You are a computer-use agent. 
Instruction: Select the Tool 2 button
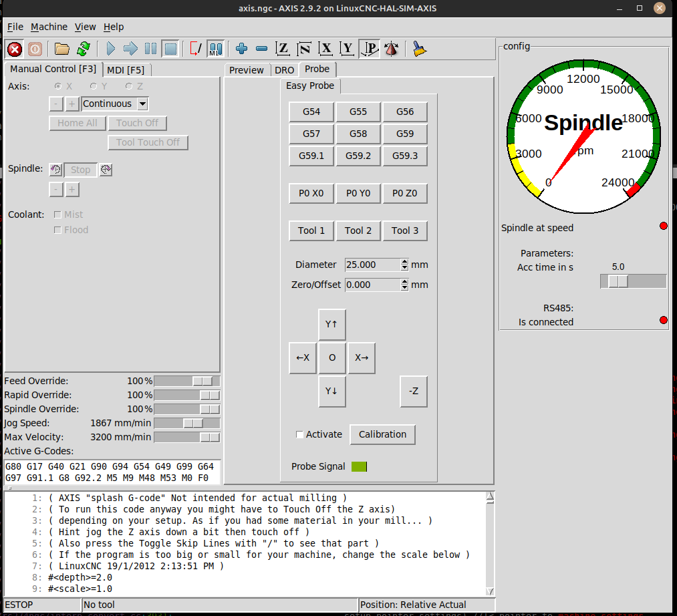(x=358, y=230)
